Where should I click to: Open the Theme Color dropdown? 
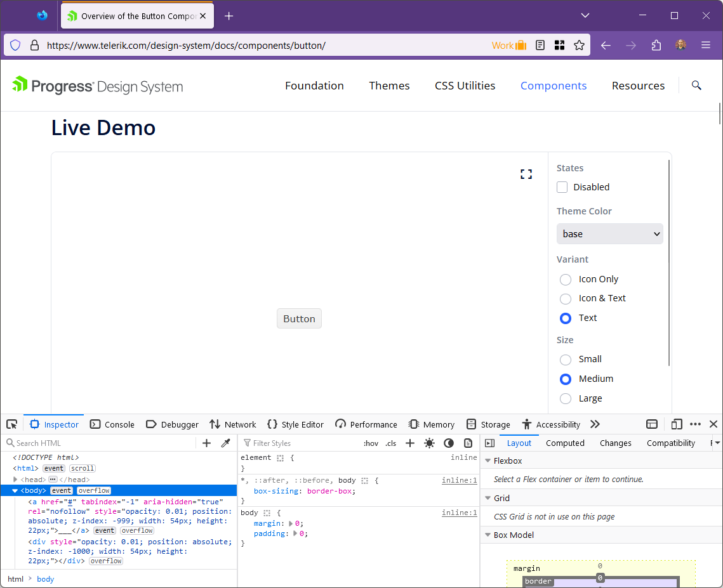[609, 234]
